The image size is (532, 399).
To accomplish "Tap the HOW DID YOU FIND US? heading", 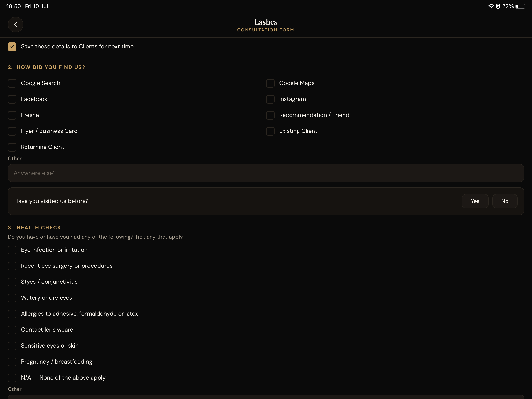I will (51, 67).
